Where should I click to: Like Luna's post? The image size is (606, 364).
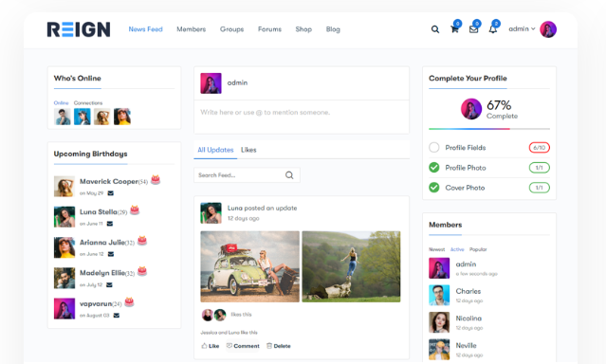211,346
